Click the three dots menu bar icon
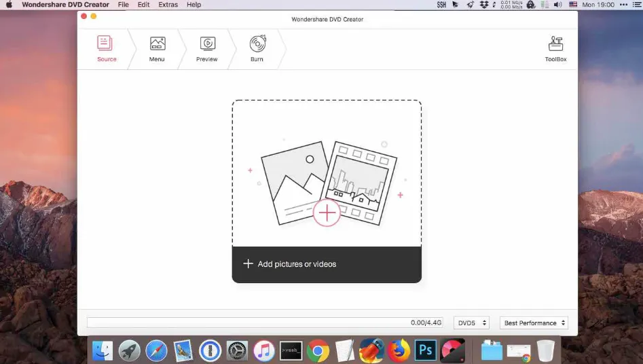This screenshot has height=364, width=643. point(624,5)
